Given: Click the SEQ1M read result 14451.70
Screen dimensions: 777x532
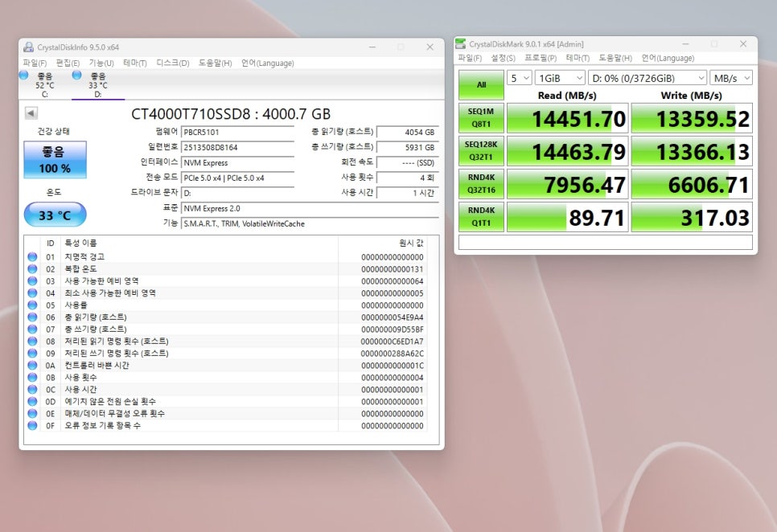Looking at the screenshot, I should tap(567, 118).
